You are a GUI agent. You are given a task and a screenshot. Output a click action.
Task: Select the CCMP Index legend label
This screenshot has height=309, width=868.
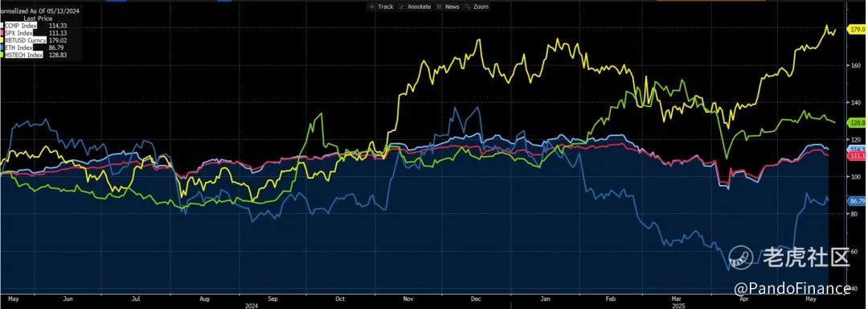20,26
